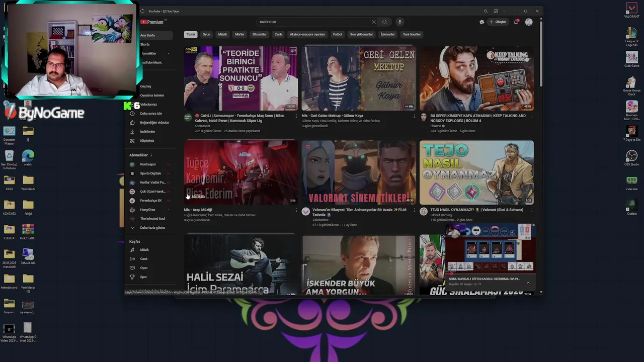Open Daha sonra izle clock icon

click(132, 114)
